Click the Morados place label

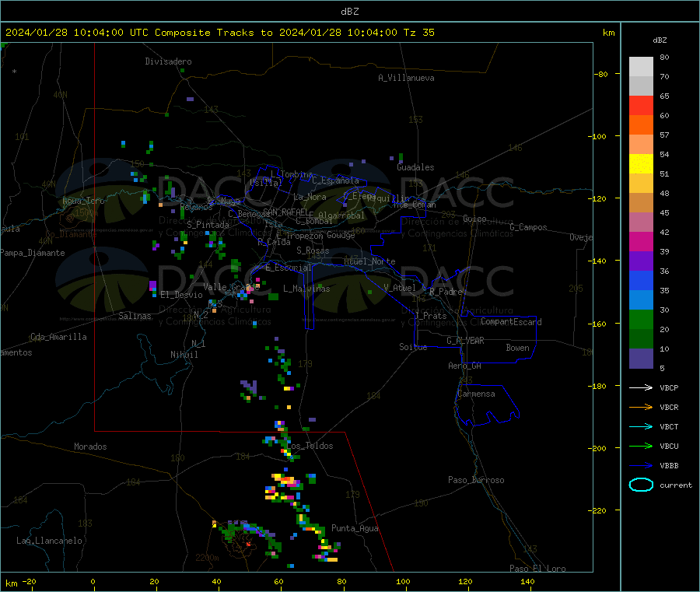(x=90, y=447)
